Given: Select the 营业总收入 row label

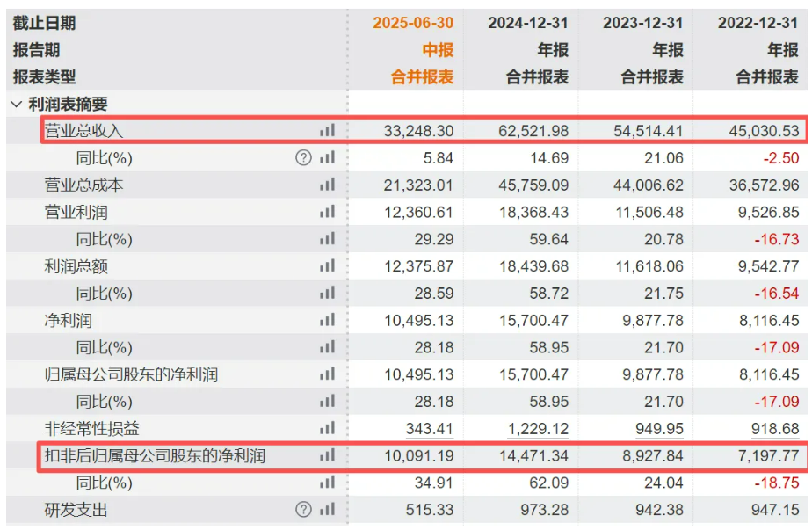Looking at the screenshot, I should click(x=84, y=131).
